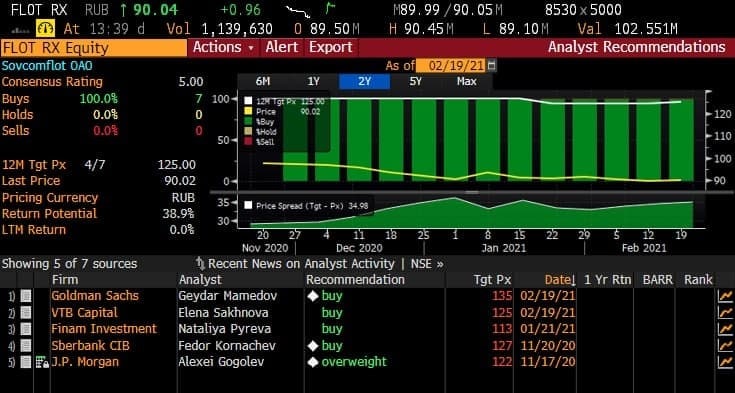The height and width of the screenshot is (393, 735).
Task: Open VTB Capital firm link
Action: (84, 312)
